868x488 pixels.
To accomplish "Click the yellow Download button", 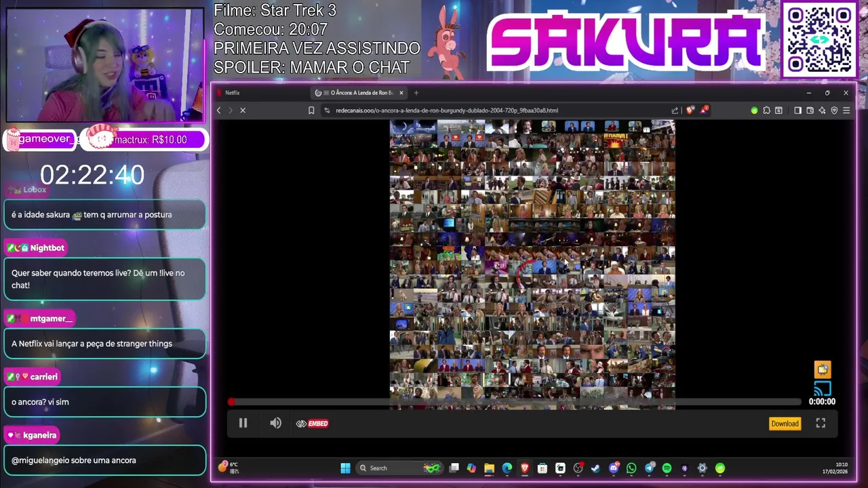I will pos(785,424).
